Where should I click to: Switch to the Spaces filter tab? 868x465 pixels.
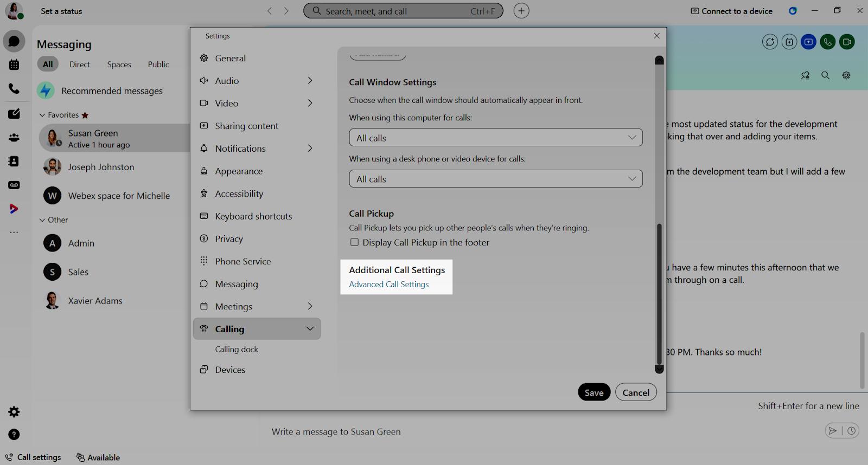(119, 64)
